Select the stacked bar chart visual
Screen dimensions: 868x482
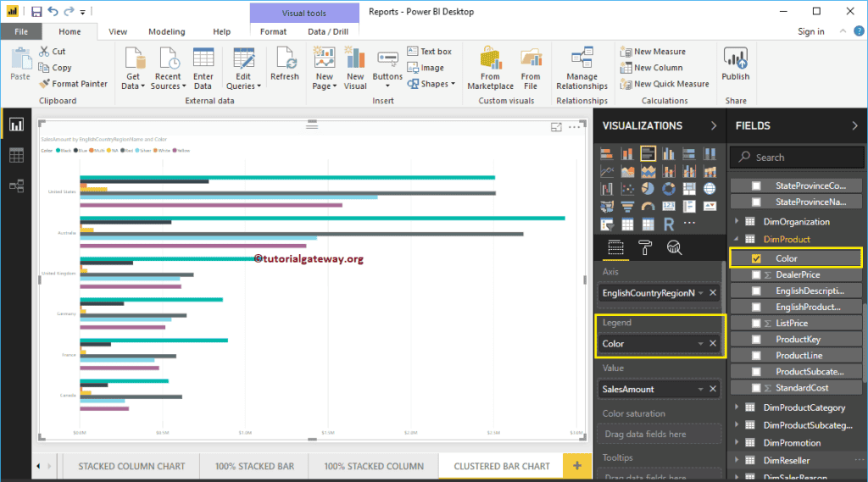[607, 153]
